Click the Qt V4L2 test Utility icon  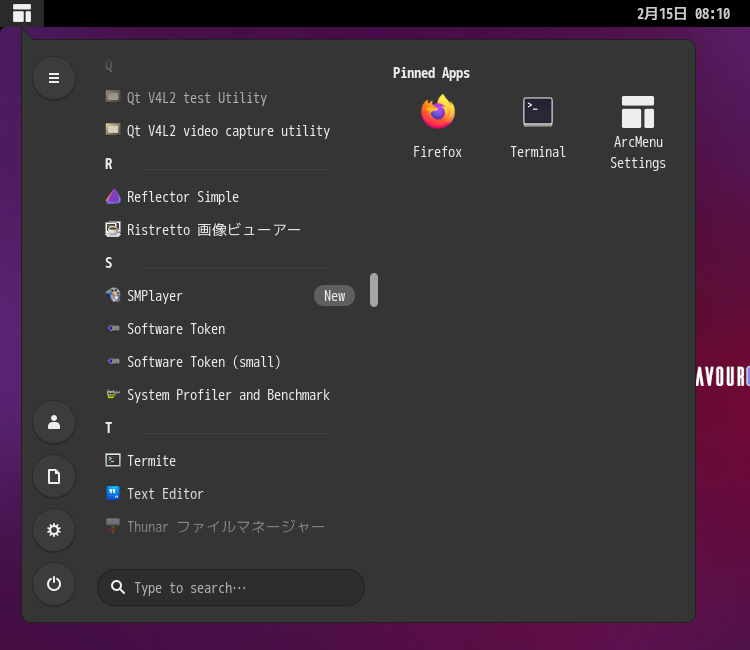(113, 97)
